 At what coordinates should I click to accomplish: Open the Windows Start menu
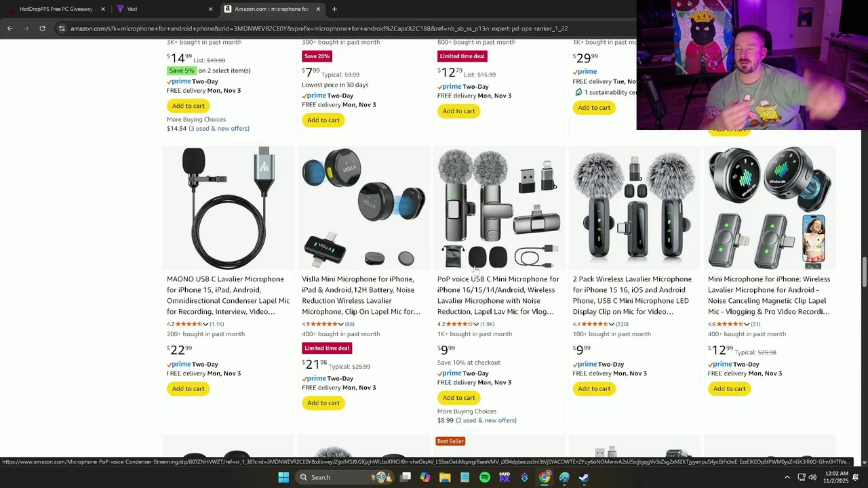pyautogui.click(x=283, y=477)
